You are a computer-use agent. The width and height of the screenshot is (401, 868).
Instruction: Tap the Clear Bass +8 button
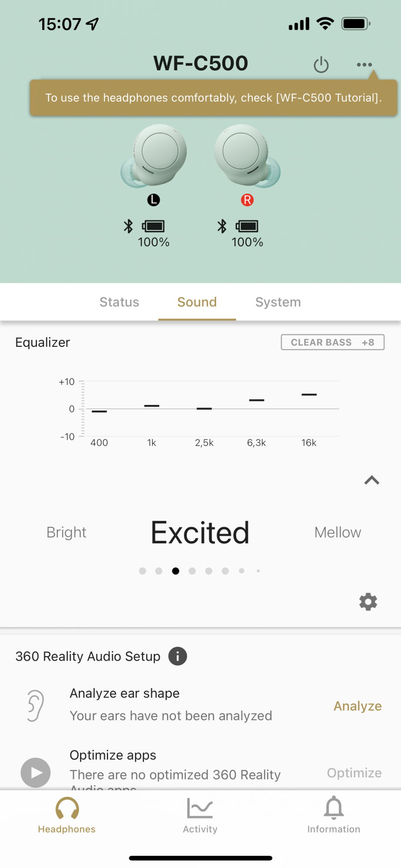click(332, 342)
